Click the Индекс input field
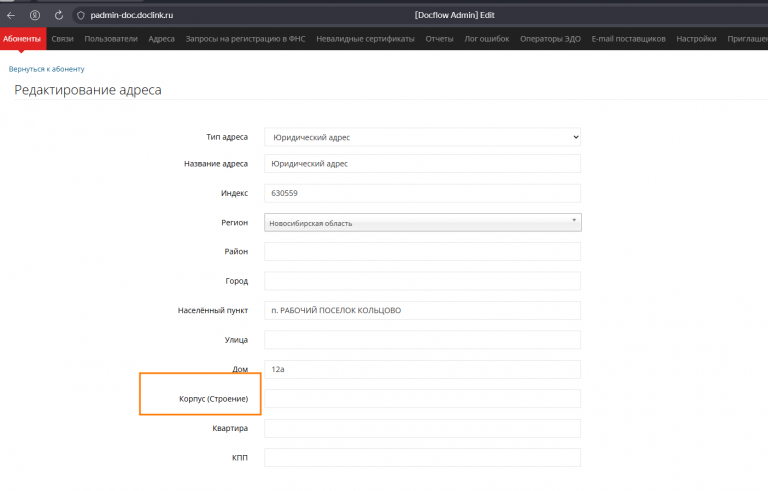This screenshot has width=768, height=491. (422, 193)
